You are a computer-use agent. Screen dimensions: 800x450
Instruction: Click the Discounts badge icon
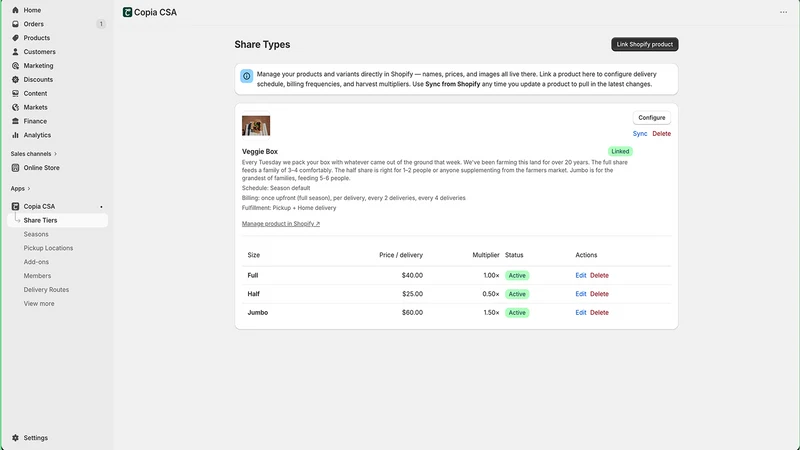(x=15, y=80)
